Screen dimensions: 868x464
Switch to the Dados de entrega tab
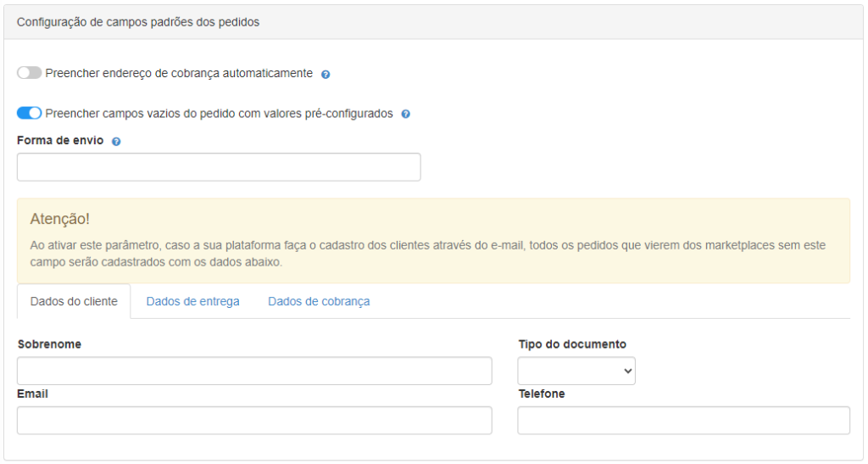pos(192,301)
